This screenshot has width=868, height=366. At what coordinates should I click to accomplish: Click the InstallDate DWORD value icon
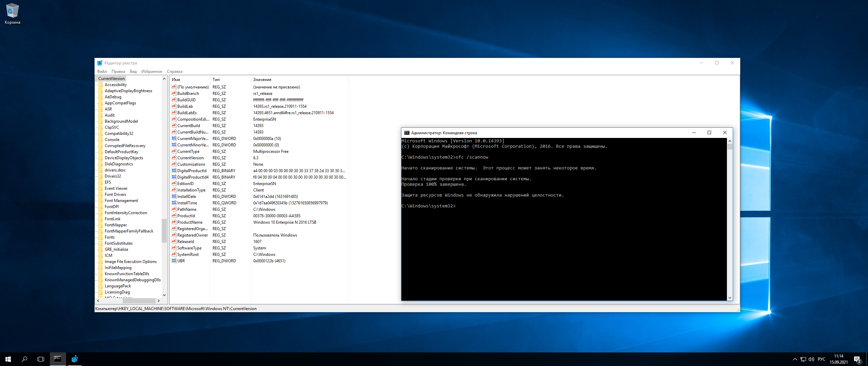tap(174, 197)
